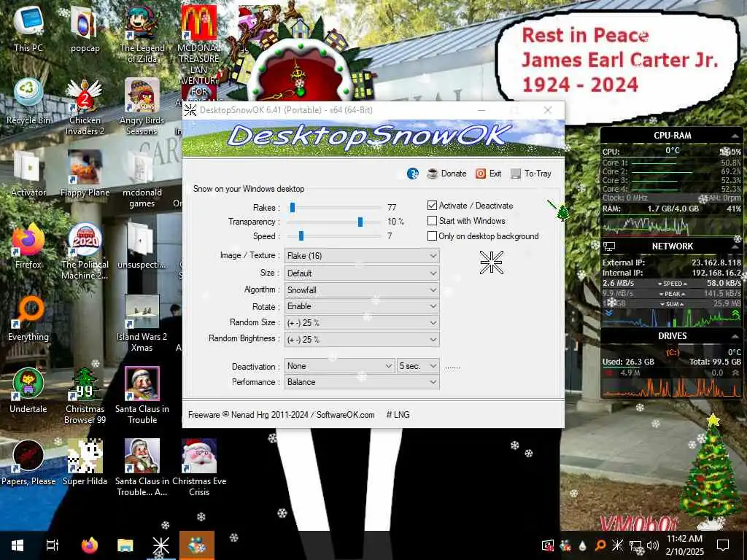Collapse the DRIVES gadget panel arrow
Image resolution: width=747 pixels, height=560 pixels.
(735, 336)
